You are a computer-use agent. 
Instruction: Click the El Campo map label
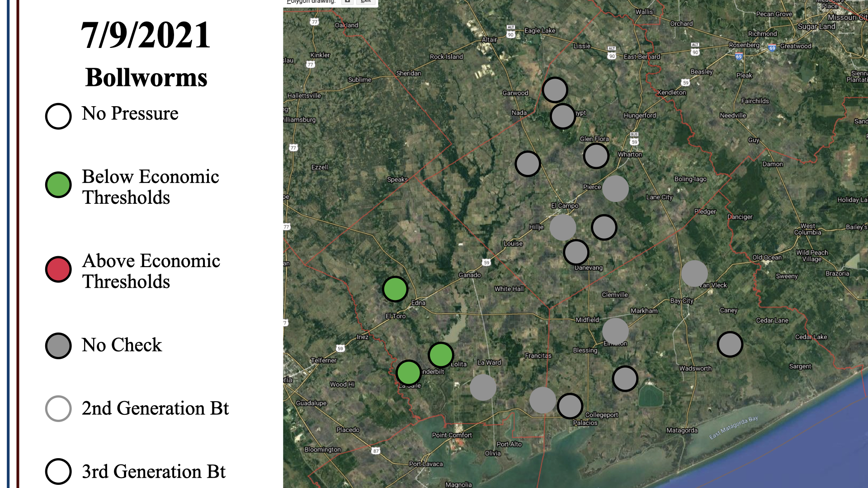565,206
